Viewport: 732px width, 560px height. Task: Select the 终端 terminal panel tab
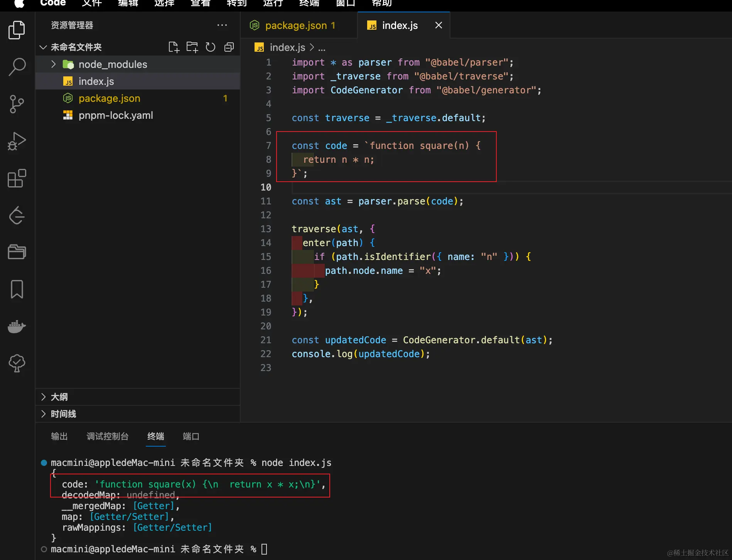pos(156,436)
